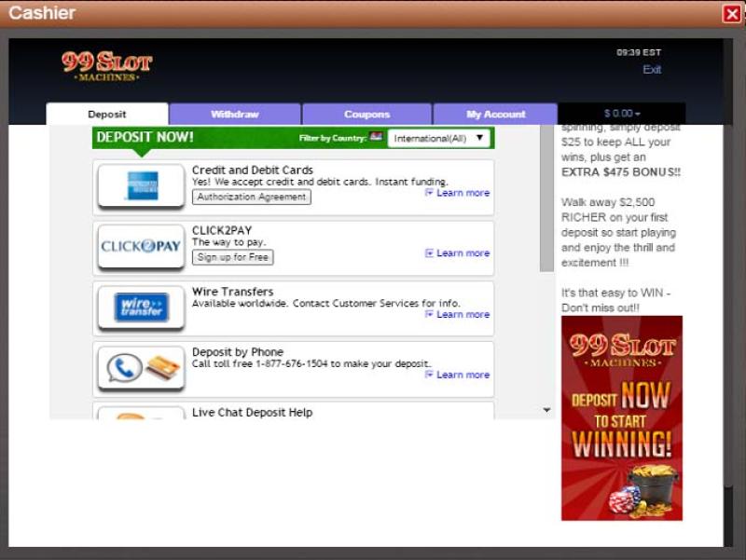Go to the My Account tab
Screen dimensions: 746x560
495,114
